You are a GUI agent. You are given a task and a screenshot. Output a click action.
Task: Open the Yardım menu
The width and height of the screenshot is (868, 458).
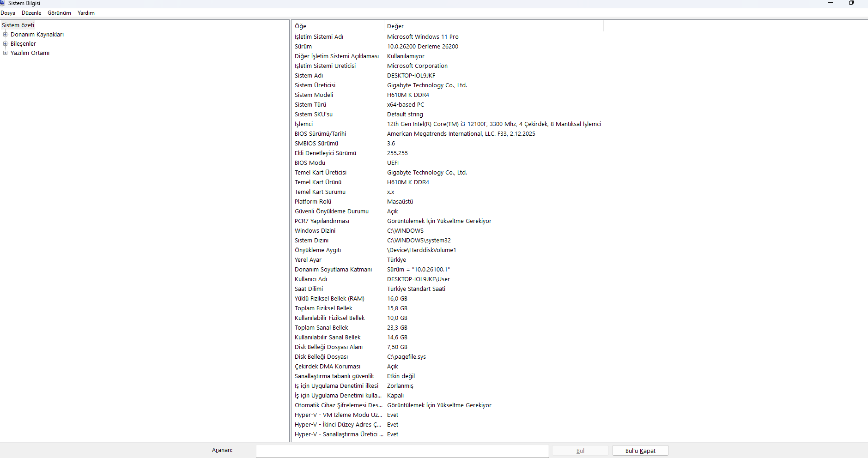[86, 13]
